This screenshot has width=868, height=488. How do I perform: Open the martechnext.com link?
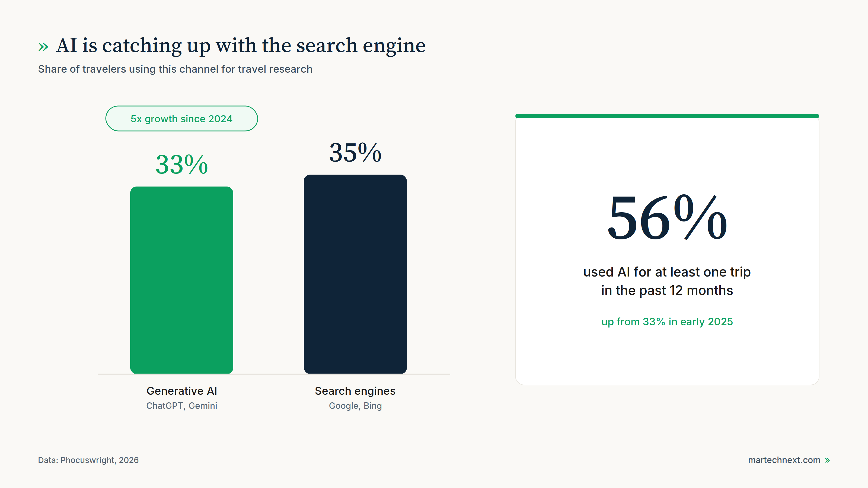coord(784,460)
